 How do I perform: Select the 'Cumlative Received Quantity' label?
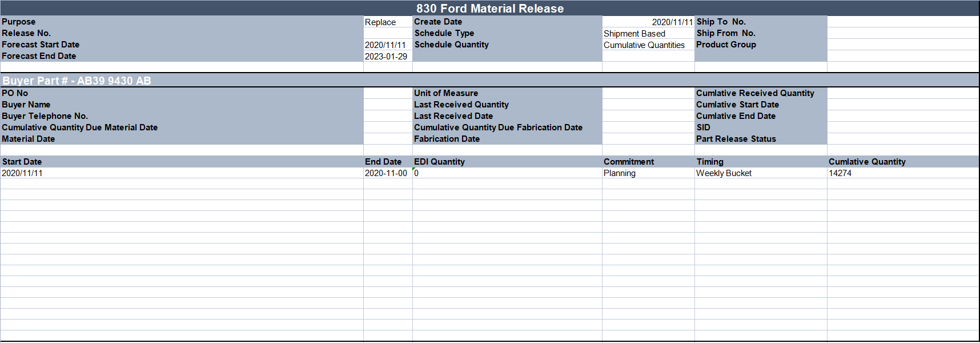[761, 93]
